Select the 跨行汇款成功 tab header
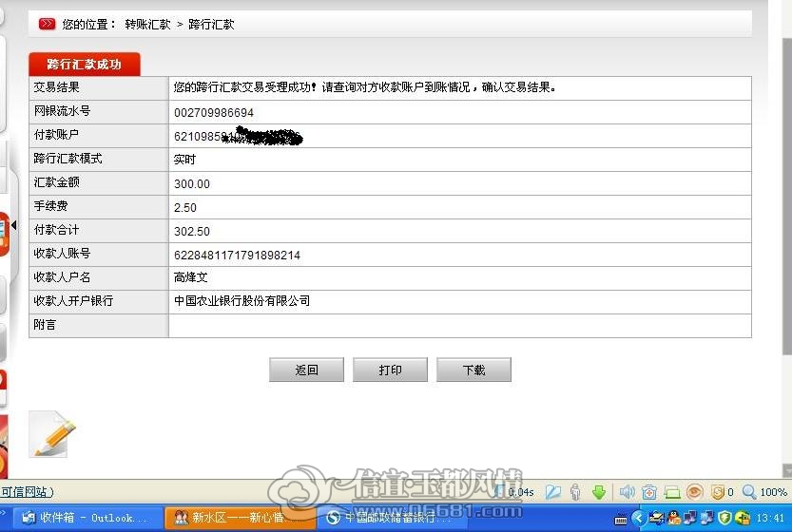The image size is (792, 532). pyautogui.click(x=85, y=64)
